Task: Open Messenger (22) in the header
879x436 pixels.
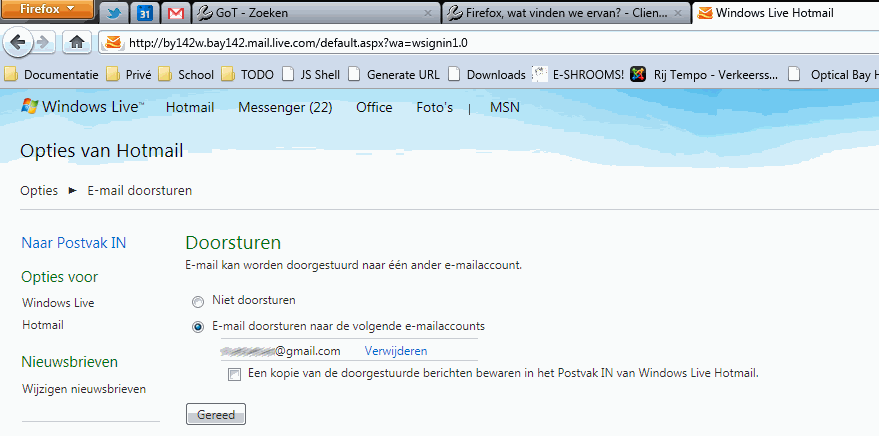Action: pos(285,108)
